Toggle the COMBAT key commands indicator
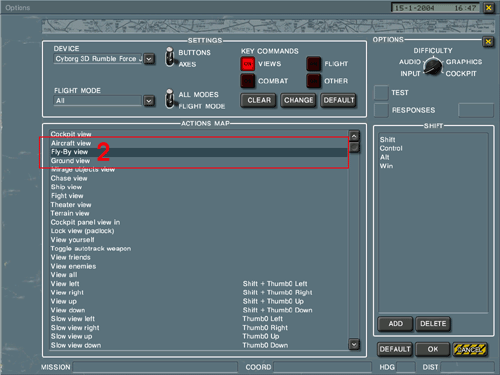The image size is (500, 375). point(248,81)
